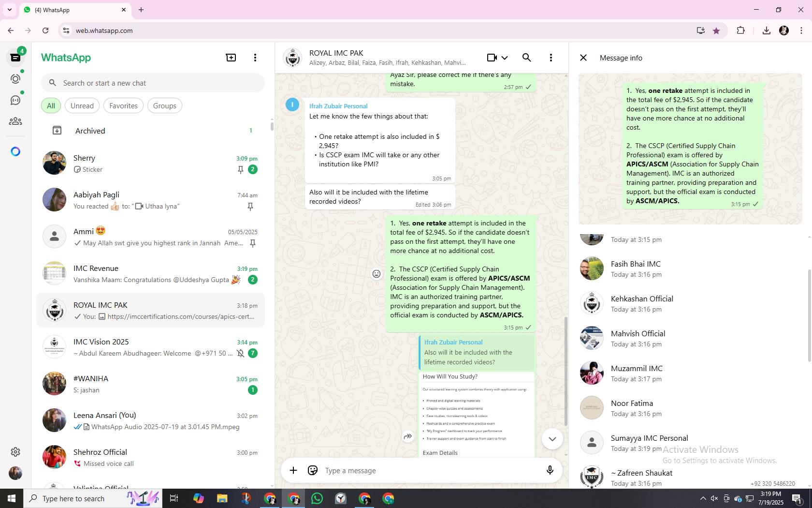812x508 pixels.
Task: Open Ammi chat
Action: tap(151, 237)
